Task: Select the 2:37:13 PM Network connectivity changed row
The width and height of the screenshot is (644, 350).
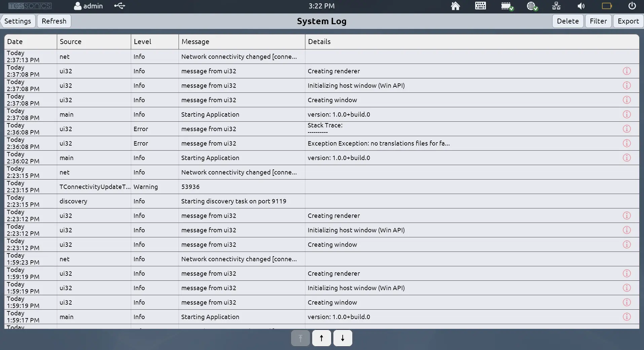Action: (321, 56)
